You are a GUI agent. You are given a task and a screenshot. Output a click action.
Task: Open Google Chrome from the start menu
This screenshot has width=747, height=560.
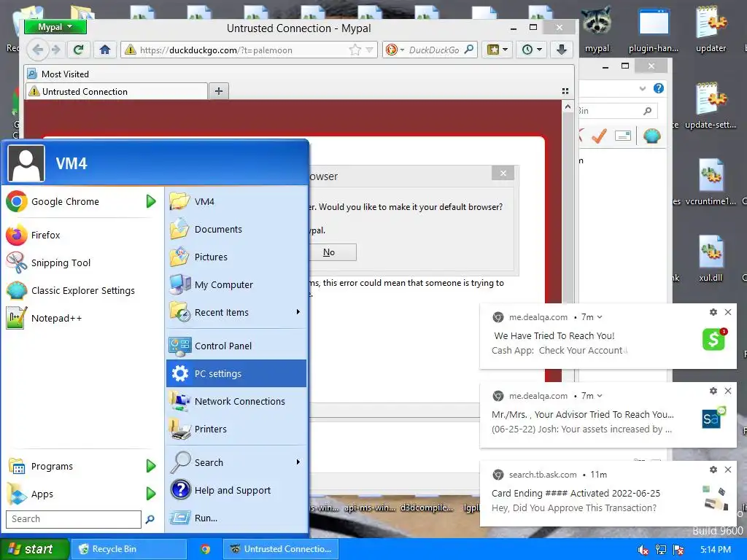[x=79, y=201]
